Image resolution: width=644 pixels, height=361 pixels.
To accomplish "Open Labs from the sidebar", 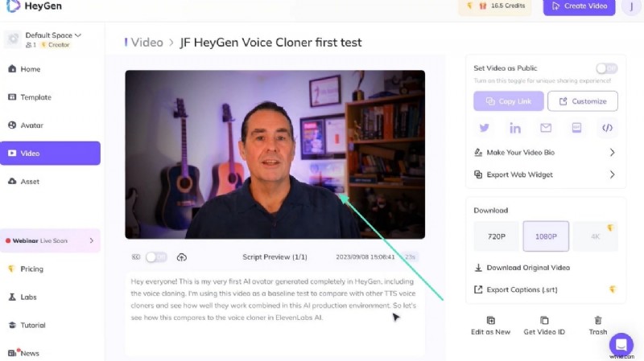I will [x=23, y=297].
